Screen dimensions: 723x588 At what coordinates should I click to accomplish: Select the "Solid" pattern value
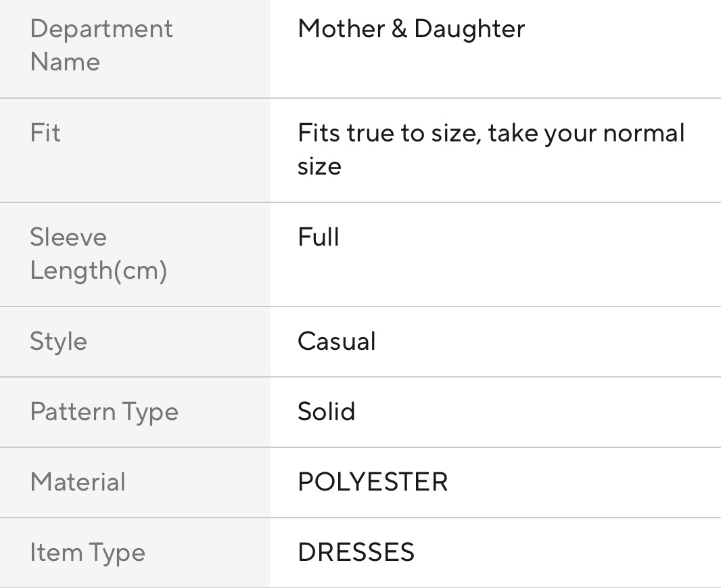[x=326, y=412]
